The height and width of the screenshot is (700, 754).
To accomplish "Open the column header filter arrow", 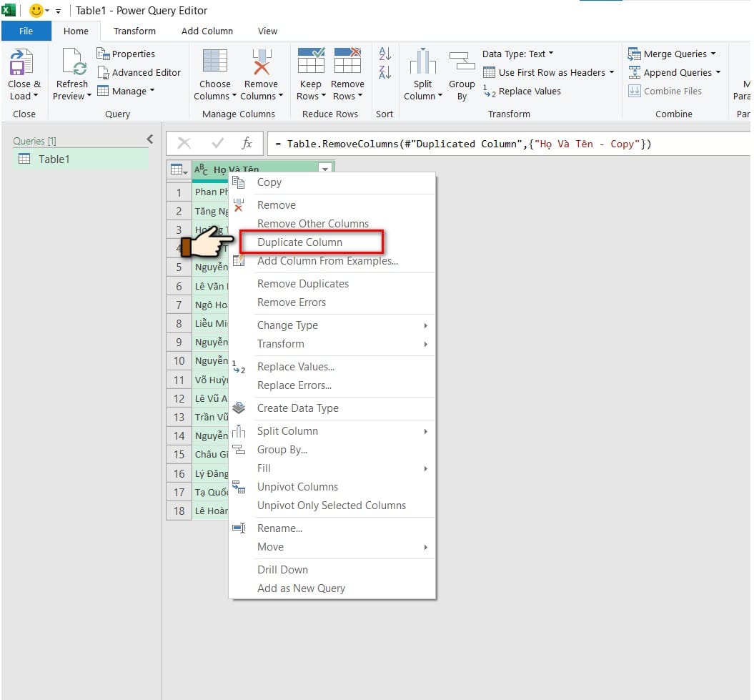I will pos(325,169).
